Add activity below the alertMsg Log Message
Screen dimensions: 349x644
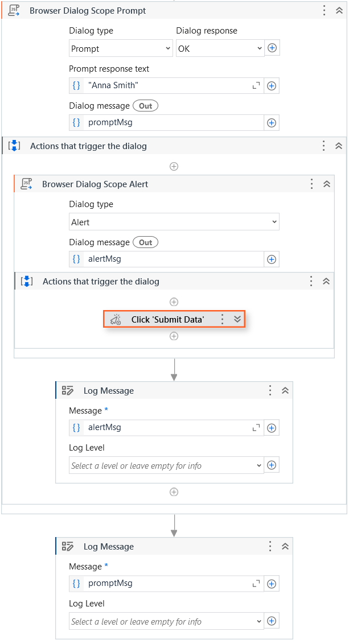tap(174, 492)
